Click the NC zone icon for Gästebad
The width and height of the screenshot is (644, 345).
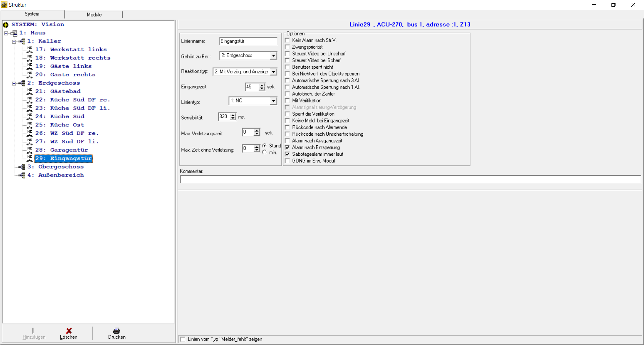pos(30,91)
